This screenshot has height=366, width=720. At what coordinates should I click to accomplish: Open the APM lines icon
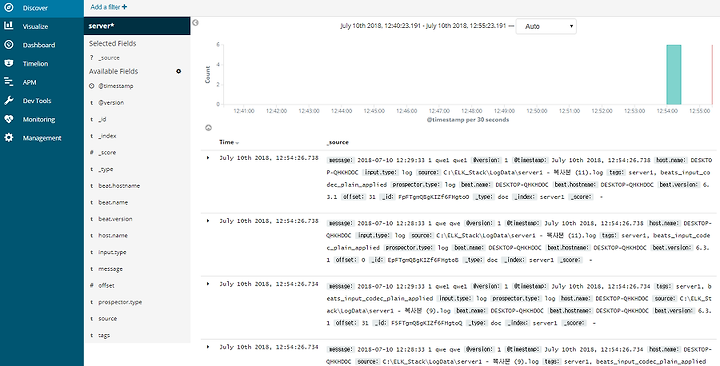tap(9, 82)
